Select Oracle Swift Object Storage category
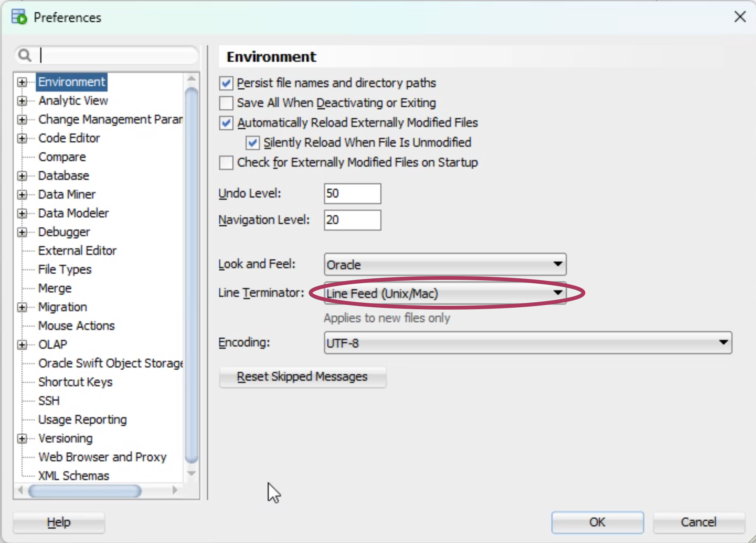 point(111,363)
